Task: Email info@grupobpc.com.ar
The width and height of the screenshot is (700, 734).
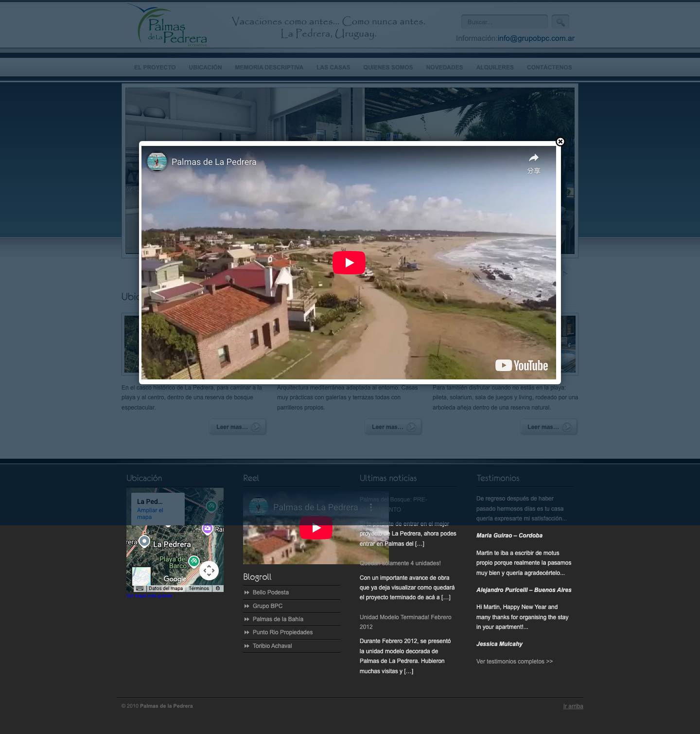Action: pyautogui.click(x=536, y=38)
